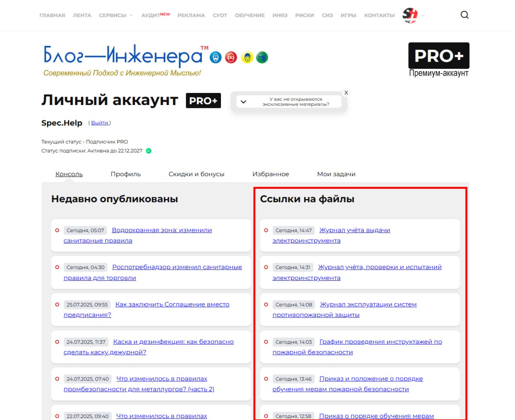
Task: Expand the dropdown chevron beside the avatar
Action: click(x=423, y=16)
